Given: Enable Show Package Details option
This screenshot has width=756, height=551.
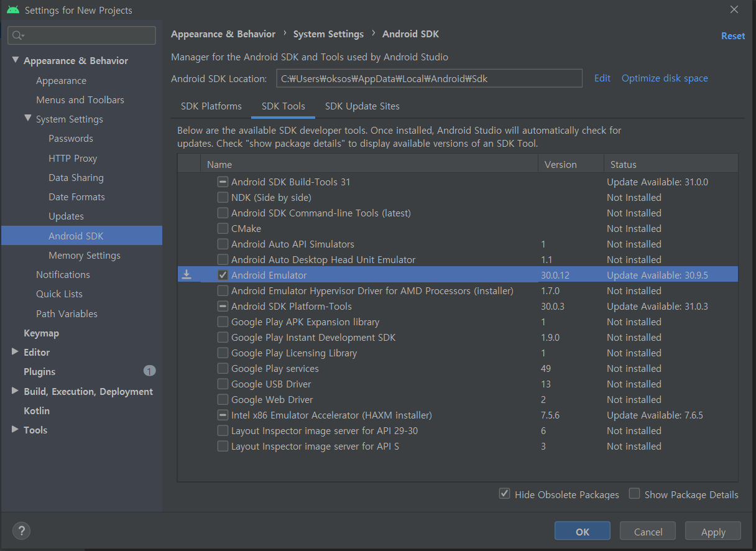Looking at the screenshot, I should point(634,494).
